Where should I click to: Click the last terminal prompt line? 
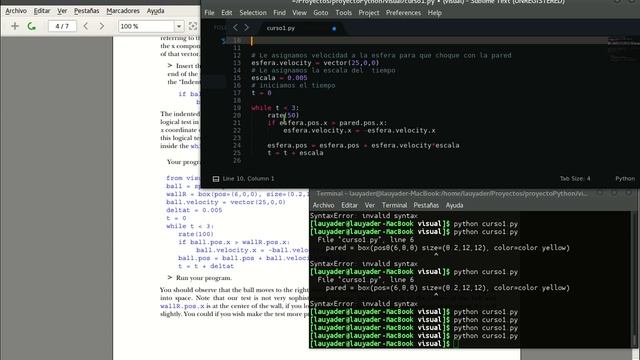[384, 344]
